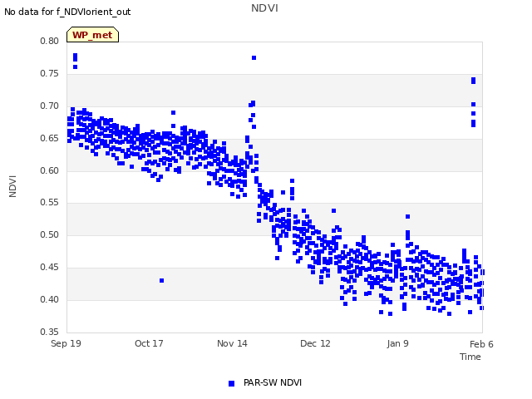Click the Feb 6 x-axis tick label

pos(481,344)
